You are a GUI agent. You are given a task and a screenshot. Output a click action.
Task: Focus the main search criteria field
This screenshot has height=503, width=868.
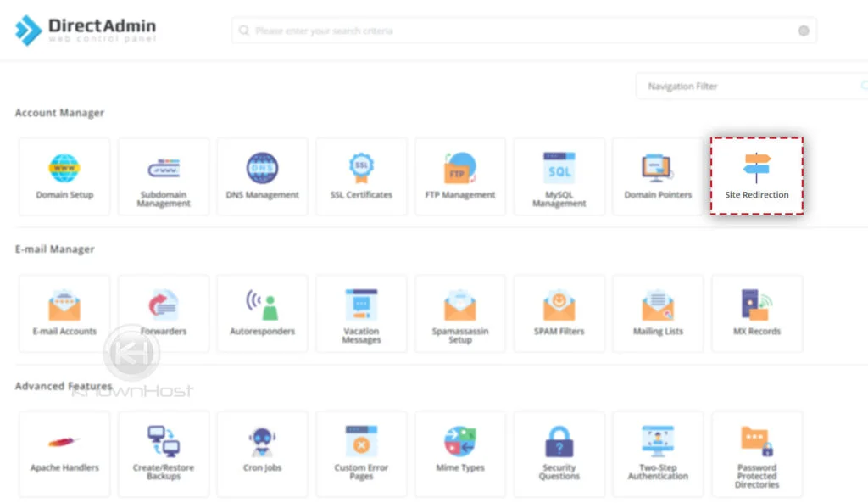524,31
